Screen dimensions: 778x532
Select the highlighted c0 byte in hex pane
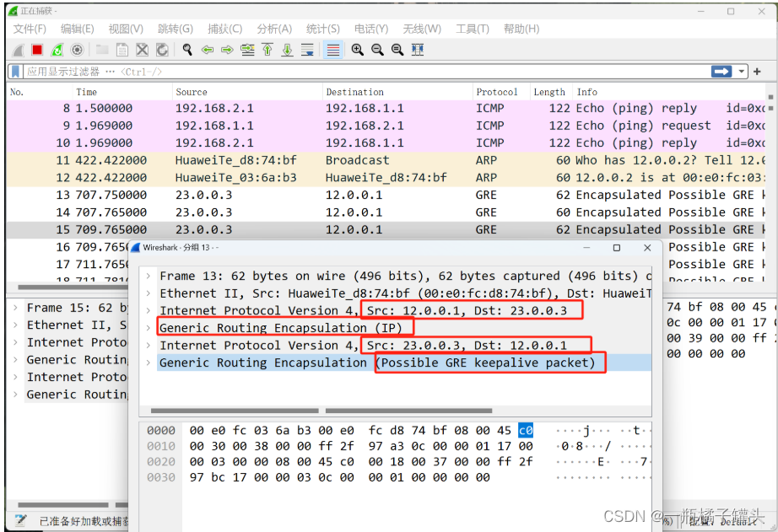525,430
